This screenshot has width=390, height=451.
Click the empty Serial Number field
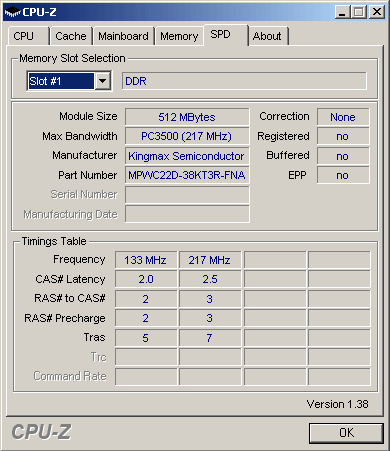pyautogui.click(x=187, y=195)
